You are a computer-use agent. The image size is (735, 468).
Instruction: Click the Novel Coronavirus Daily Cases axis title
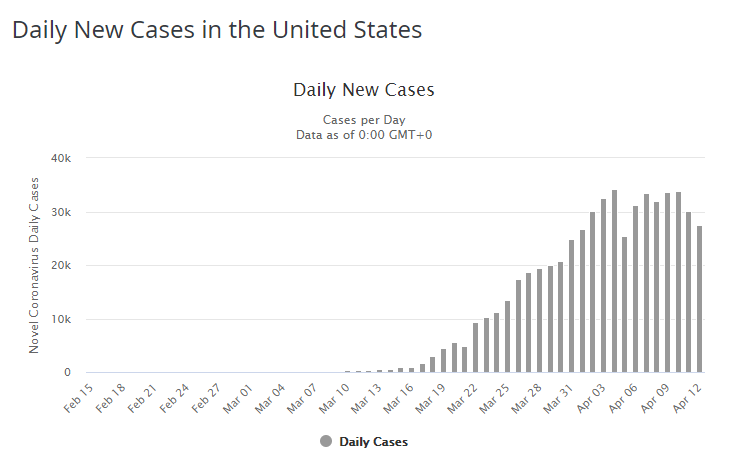click(x=34, y=265)
